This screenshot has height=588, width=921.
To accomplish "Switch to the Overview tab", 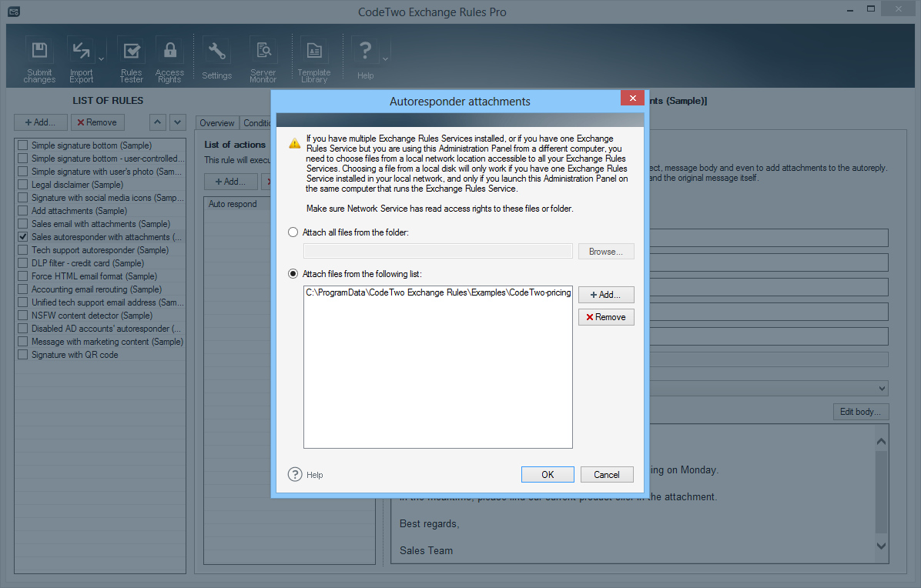I will pos(217,123).
